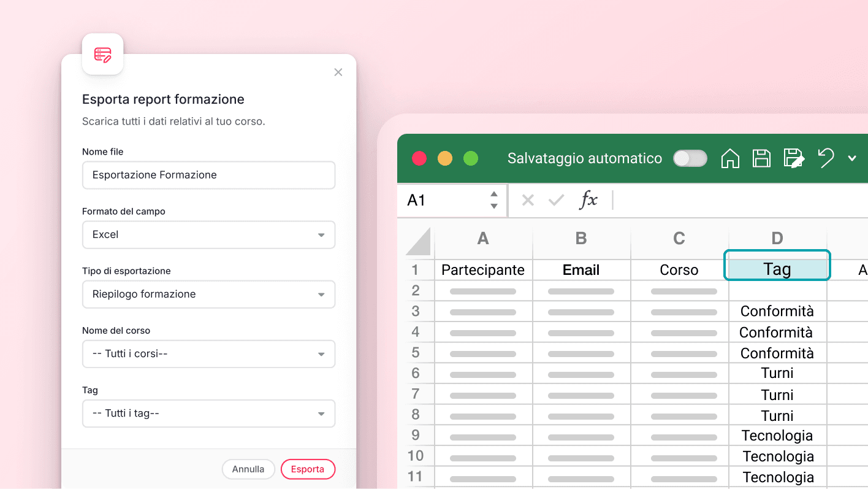Click empty cell D2

777,291
